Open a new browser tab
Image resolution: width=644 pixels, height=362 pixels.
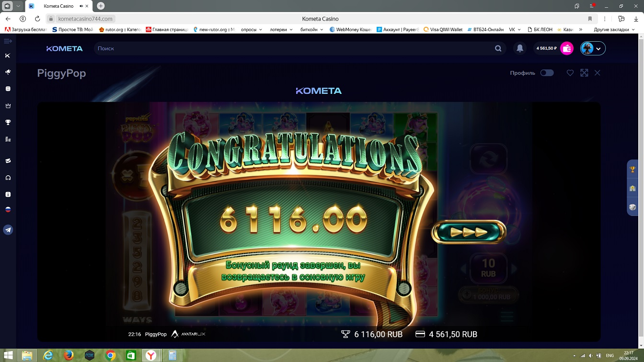[101, 6]
